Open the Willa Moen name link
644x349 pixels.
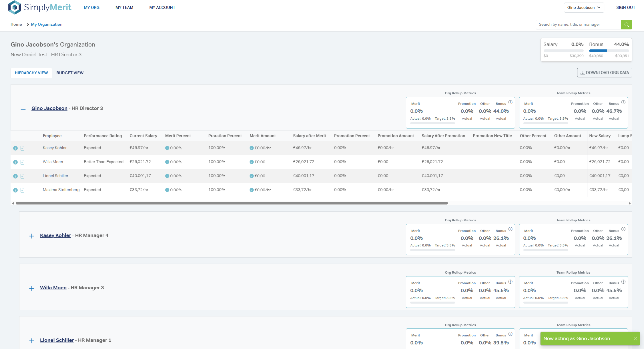tap(53, 288)
